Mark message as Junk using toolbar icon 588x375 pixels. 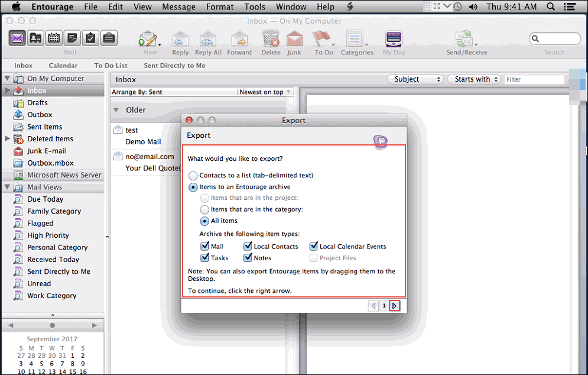tap(294, 38)
